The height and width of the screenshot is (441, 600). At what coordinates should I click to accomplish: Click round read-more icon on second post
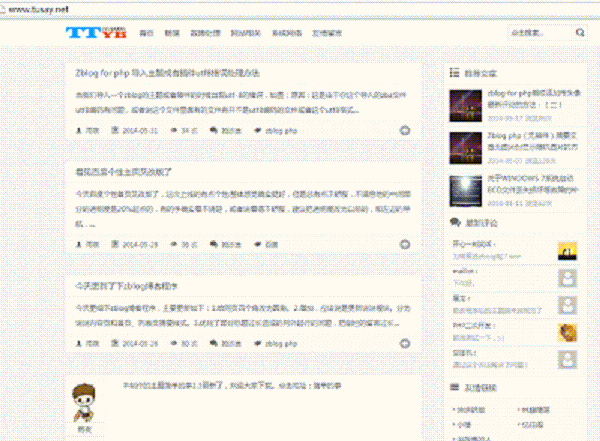405,244
